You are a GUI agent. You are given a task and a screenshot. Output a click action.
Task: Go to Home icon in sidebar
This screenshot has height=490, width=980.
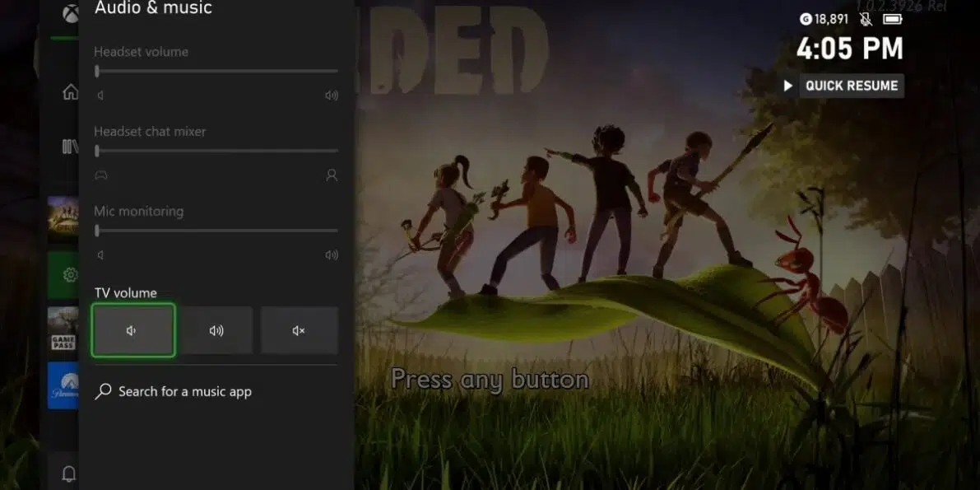click(70, 92)
